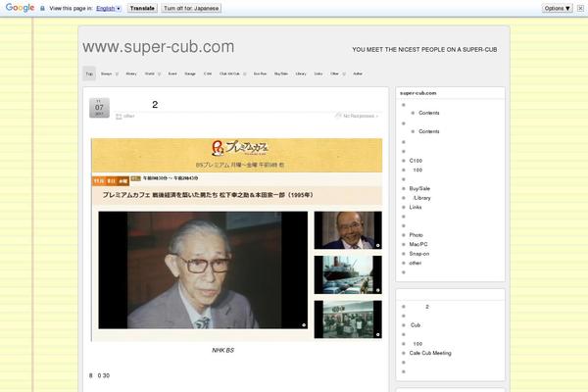Open the Author menu item

[358, 73]
